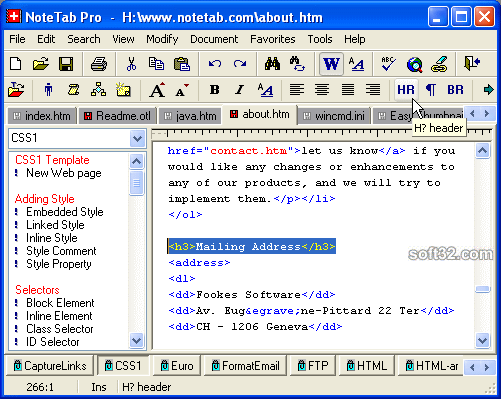
Task: Run spell check with the ABC checkmark icon
Action: 389,64
